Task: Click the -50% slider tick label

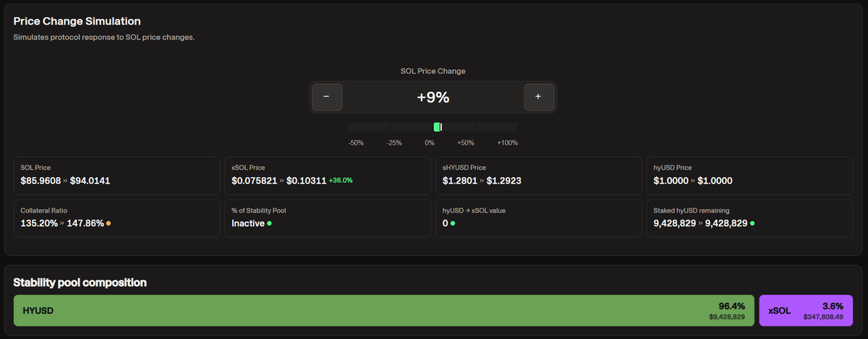Action: point(356,143)
